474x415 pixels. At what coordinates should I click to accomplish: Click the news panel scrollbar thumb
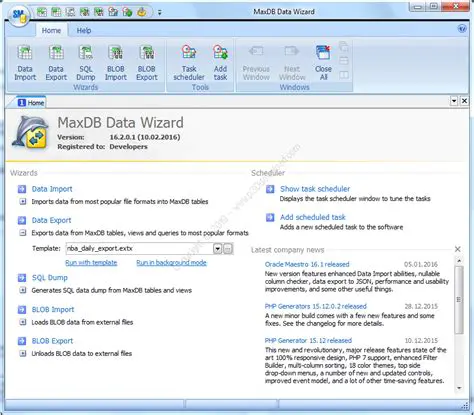(459, 299)
